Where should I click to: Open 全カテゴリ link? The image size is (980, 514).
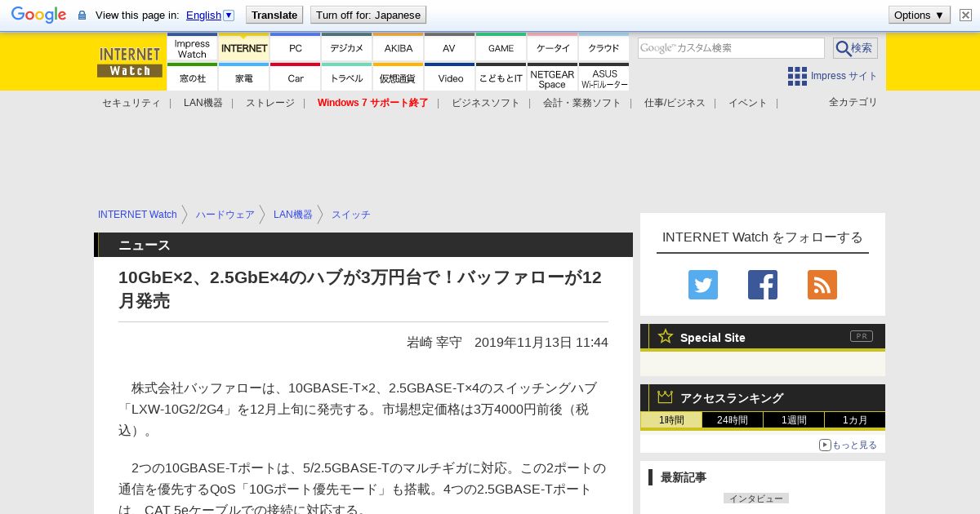point(853,102)
